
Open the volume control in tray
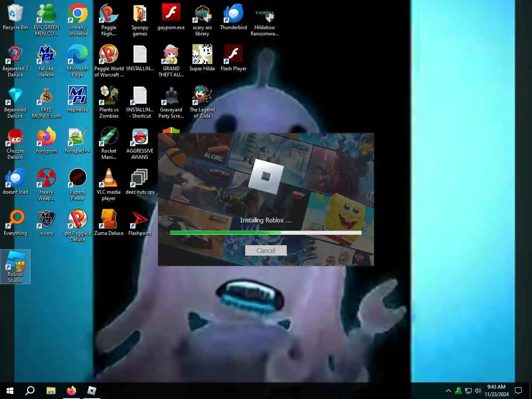point(478,390)
